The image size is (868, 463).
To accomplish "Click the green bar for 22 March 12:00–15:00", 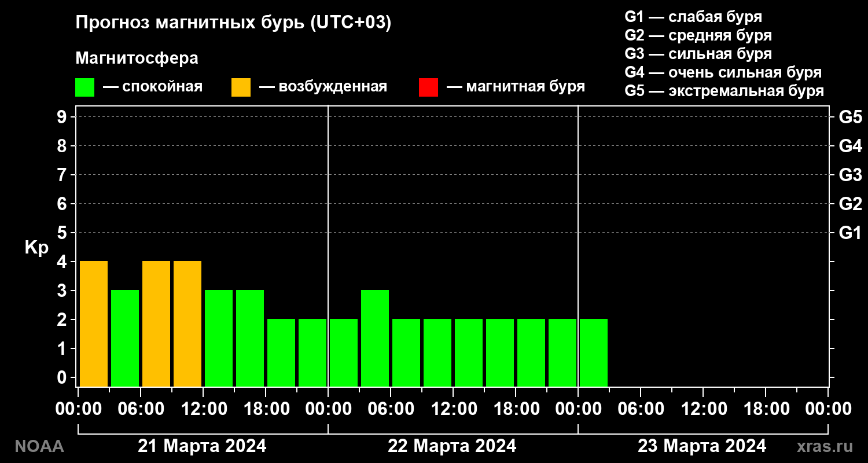I will pos(469,352).
